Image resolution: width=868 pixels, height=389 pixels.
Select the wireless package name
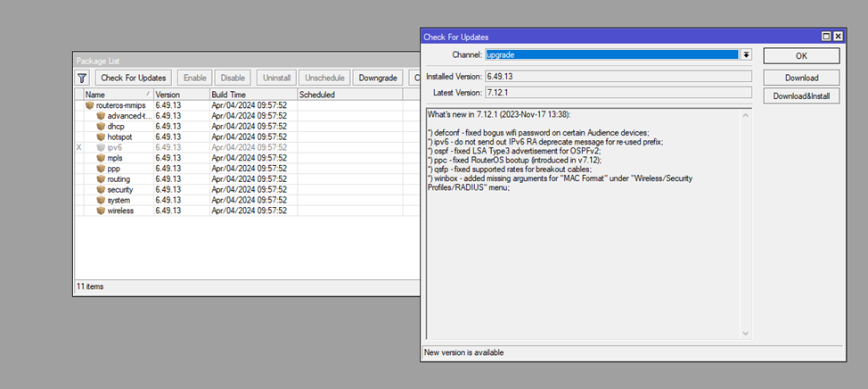click(120, 211)
